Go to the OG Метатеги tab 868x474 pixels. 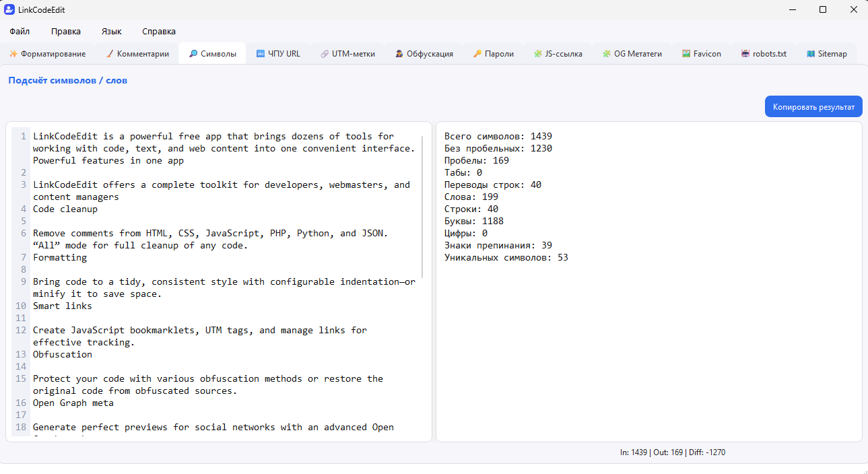tap(632, 54)
